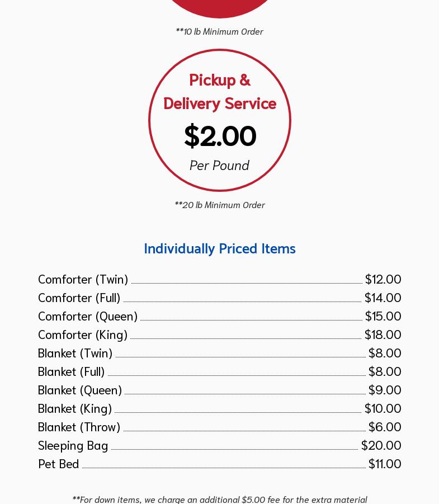This screenshot has width=439, height=504.
Task: Select the Blanket (Full) item
Action: click(71, 371)
